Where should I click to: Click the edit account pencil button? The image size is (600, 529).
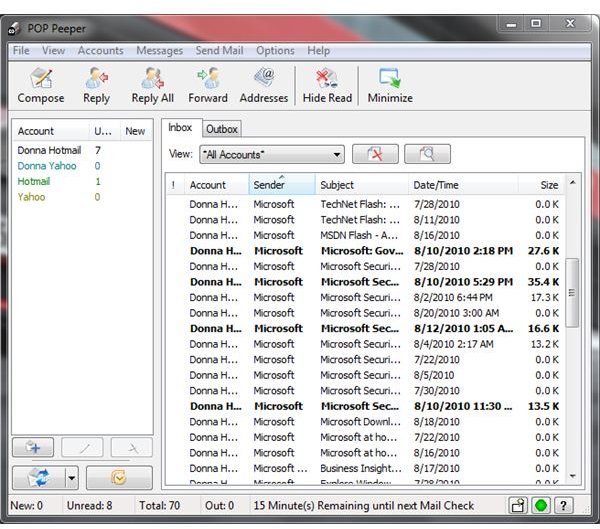point(82,447)
